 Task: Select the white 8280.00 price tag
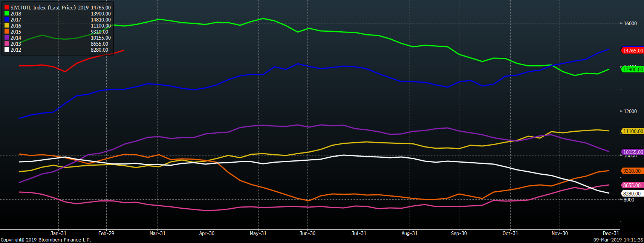(x=632, y=194)
